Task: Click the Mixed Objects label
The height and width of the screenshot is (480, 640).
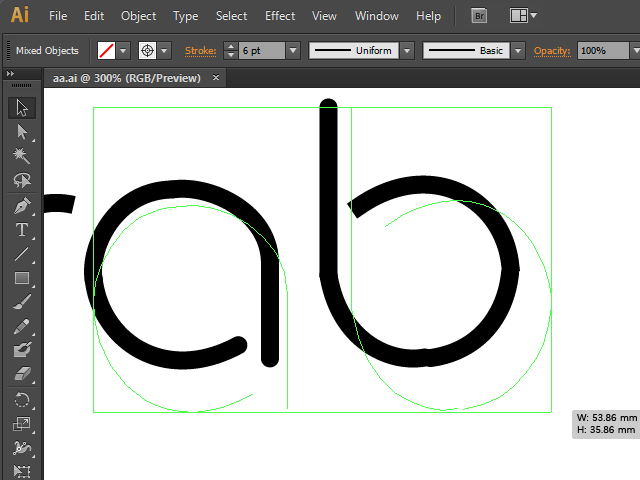Action: [47, 51]
